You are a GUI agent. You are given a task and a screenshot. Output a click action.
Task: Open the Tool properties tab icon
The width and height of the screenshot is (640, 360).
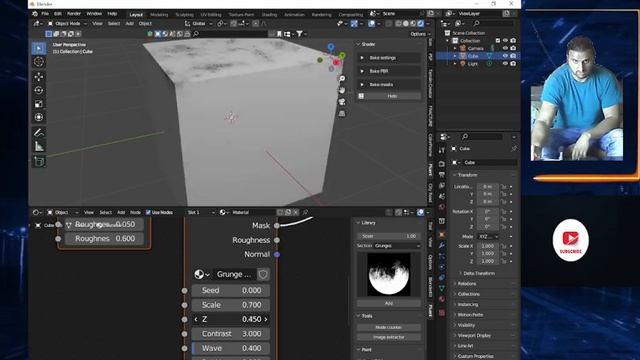[442, 150]
